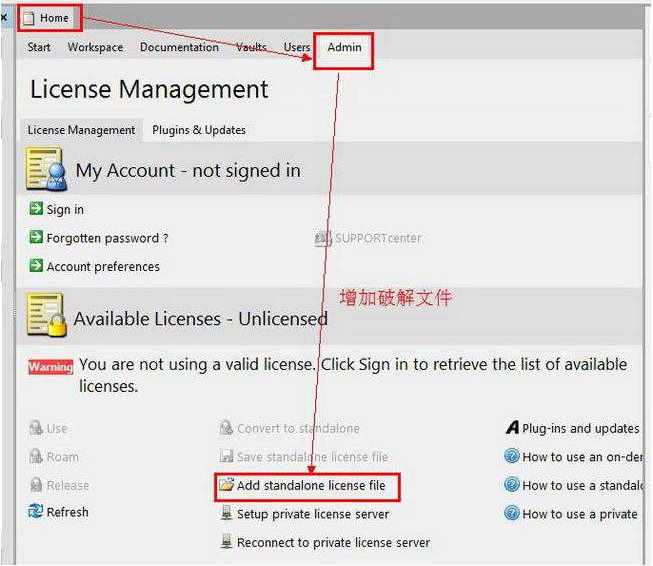Click the License Management page heading

[x=149, y=90]
